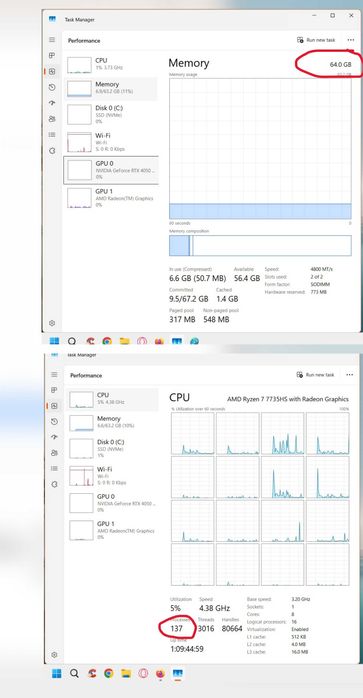The height and width of the screenshot is (698, 363).
Task: Click the '548 MB' non-paged pool value
Action: (x=216, y=319)
